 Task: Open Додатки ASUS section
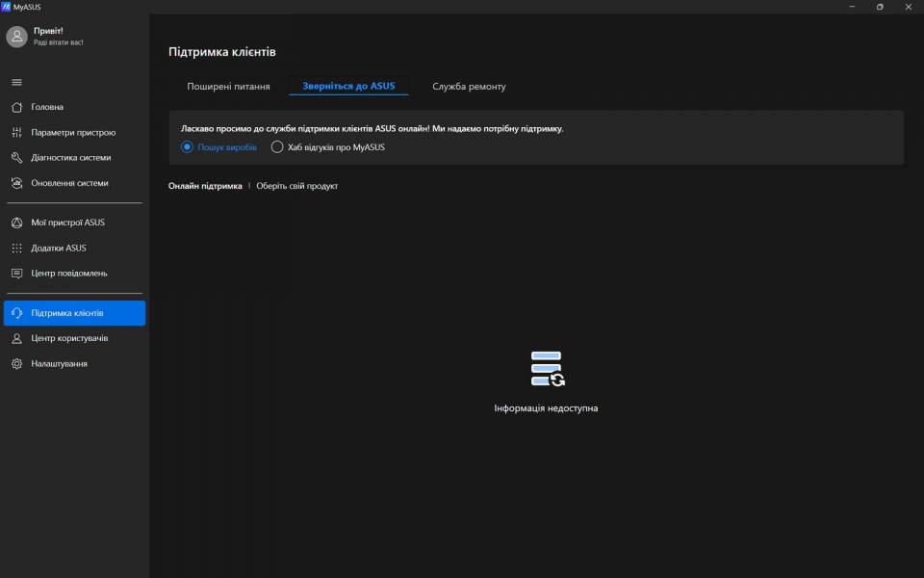(x=74, y=248)
